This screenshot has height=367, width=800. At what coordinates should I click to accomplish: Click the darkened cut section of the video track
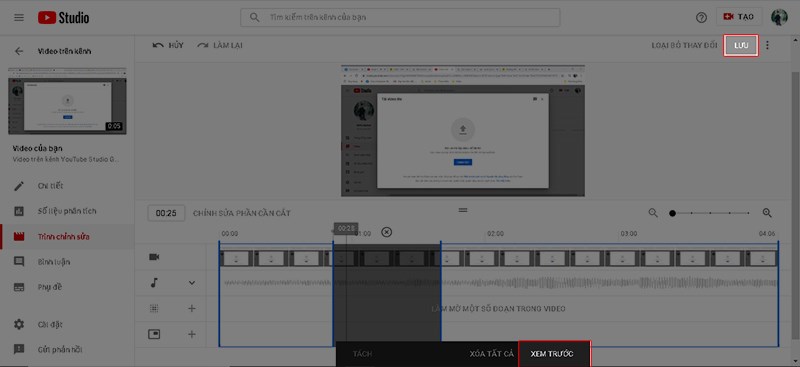(x=387, y=258)
